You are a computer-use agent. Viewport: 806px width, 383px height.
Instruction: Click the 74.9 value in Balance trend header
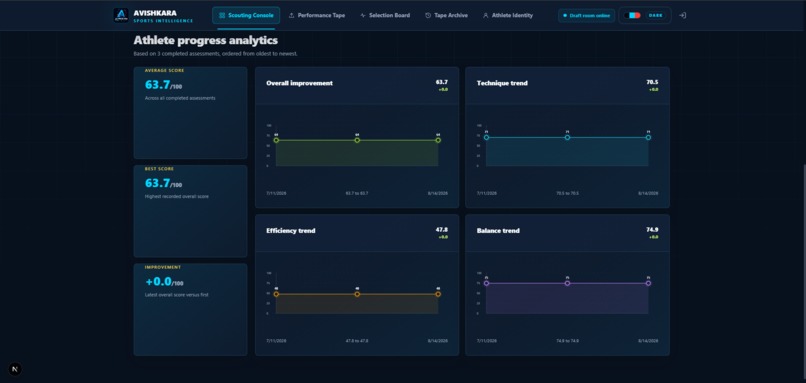(652, 230)
